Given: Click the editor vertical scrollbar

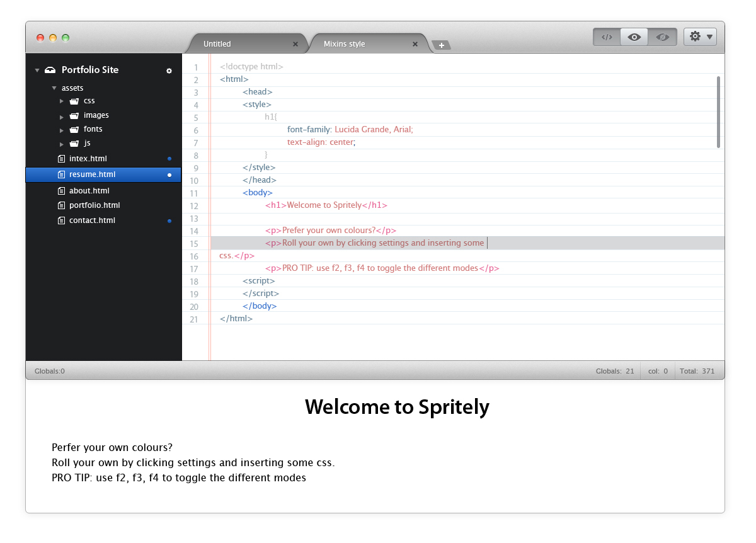Looking at the screenshot, I should [718, 112].
